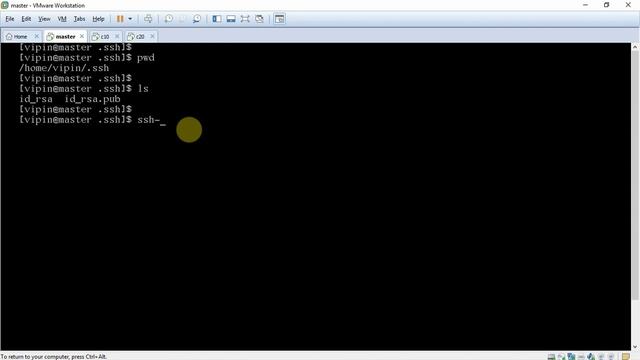640x360 pixels.
Task: Revert virtual machine to previous snapshot
Action: pos(182,19)
